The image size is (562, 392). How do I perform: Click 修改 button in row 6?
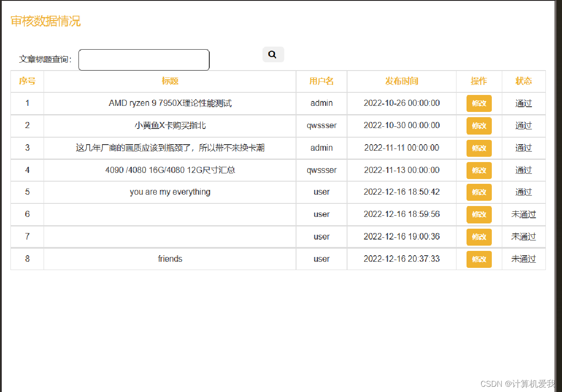[x=479, y=214]
